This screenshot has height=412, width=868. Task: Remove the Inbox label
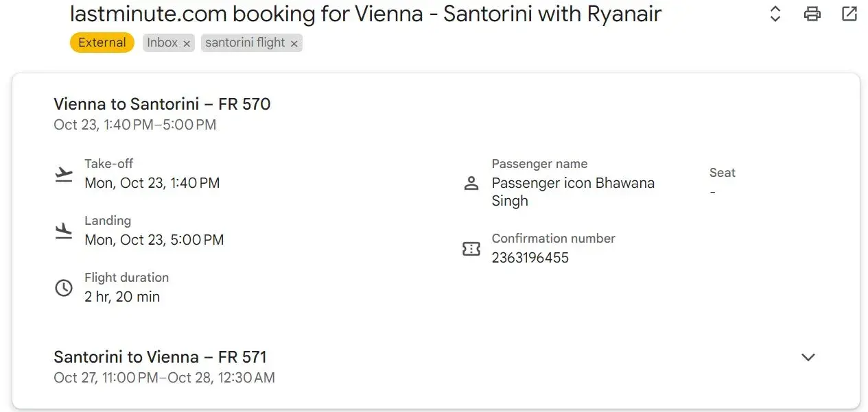pyautogui.click(x=187, y=43)
